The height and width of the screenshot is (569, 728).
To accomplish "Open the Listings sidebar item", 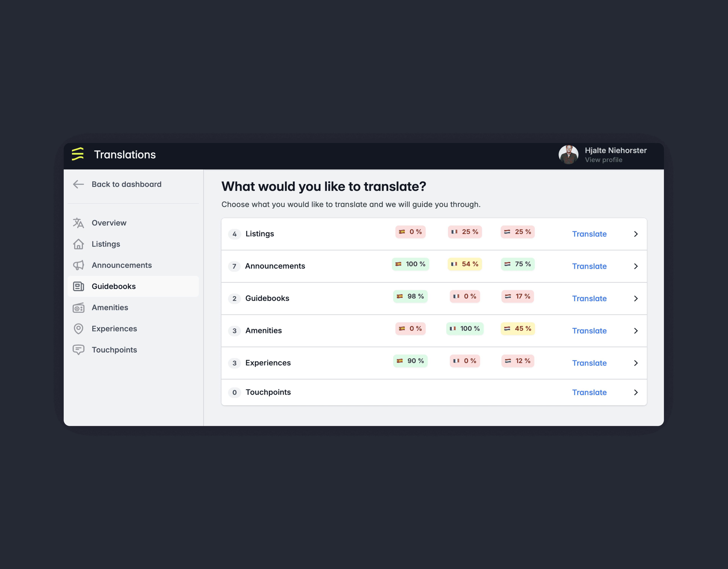I will [133, 244].
